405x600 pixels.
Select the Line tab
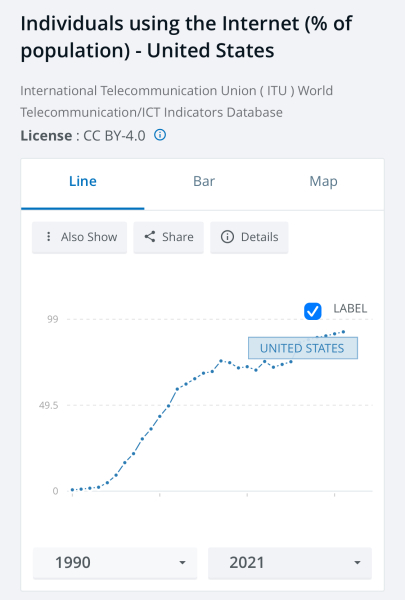click(x=83, y=181)
